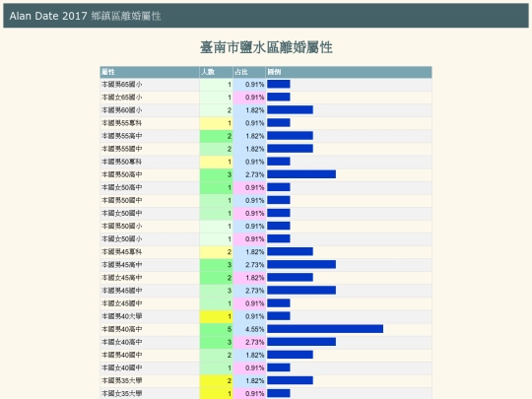The width and height of the screenshot is (532, 399).
Task: Select the row label 本國男50國中
Action: pos(122,201)
